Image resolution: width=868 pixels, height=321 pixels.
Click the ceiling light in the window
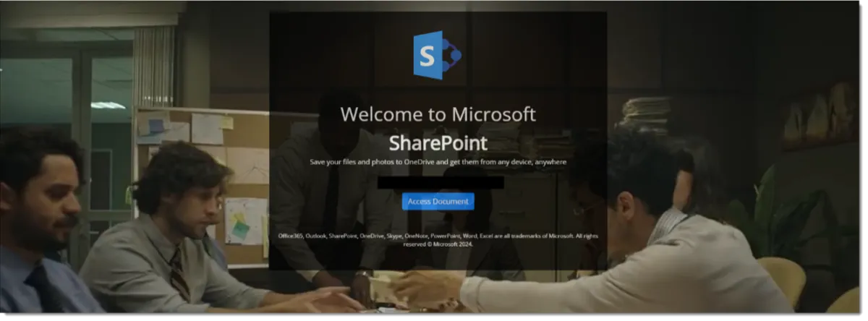click(x=108, y=105)
